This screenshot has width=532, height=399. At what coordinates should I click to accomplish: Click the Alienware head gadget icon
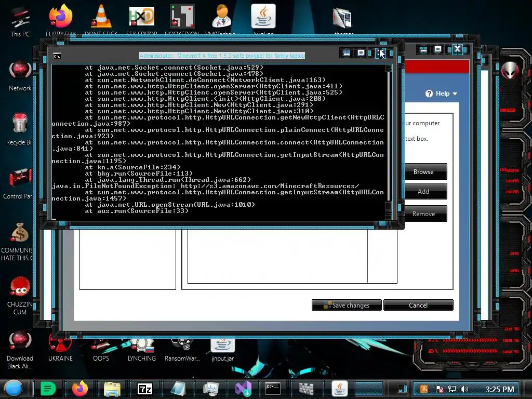(510, 70)
